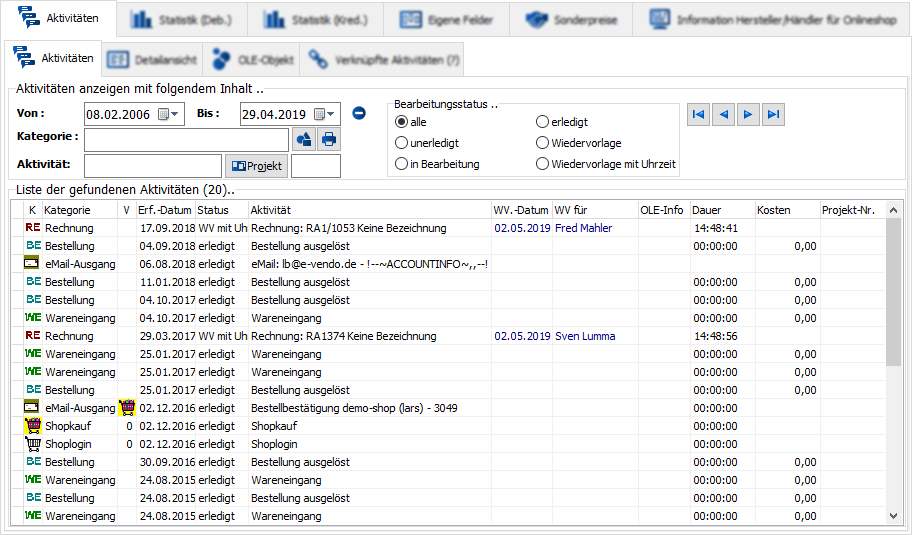This screenshot has width=912, height=535.
Task: Click the Projekt button
Action: [x=256, y=166]
